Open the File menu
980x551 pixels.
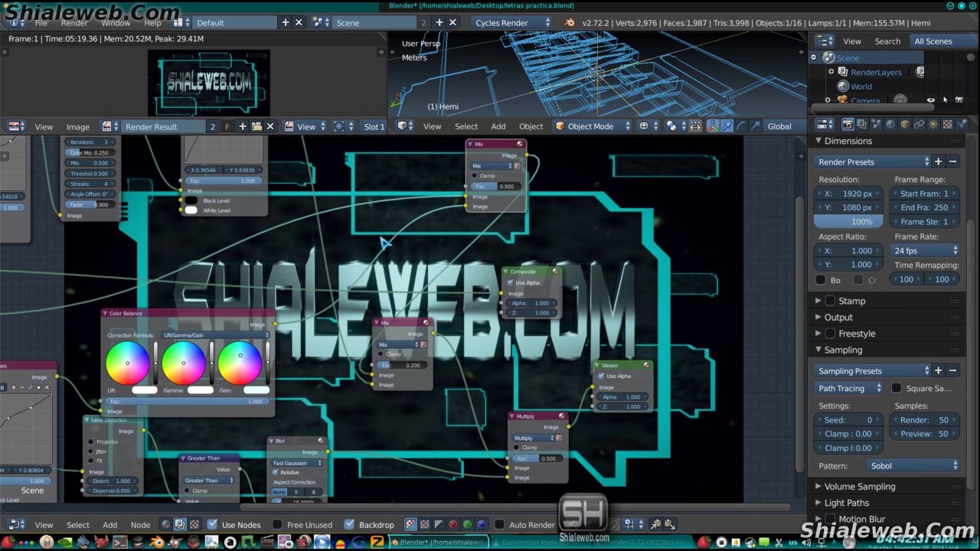pos(41,22)
